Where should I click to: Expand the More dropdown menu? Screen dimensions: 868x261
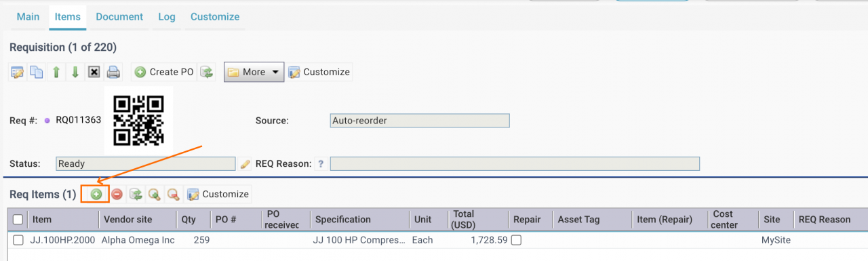pyautogui.click(x=254, y=72)
